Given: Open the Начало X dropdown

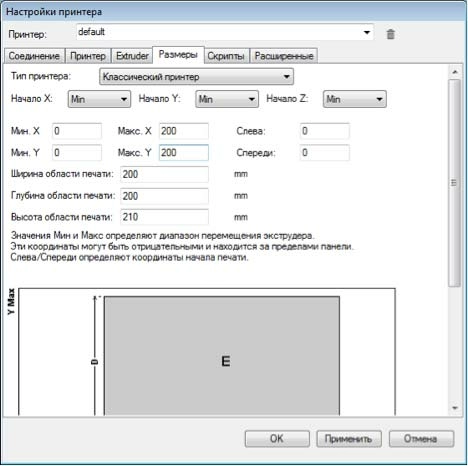Looking at the screenshot, I should pyautogui.click(x=99, y=99).
